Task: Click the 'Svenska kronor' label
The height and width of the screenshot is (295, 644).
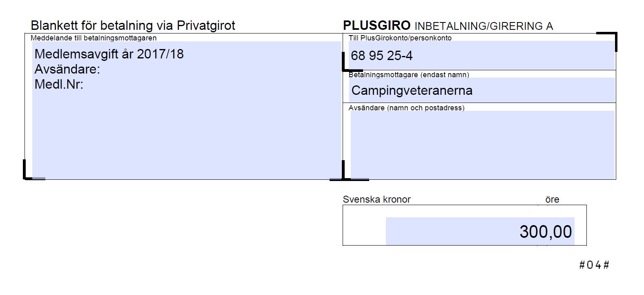Action: (377, 199)
